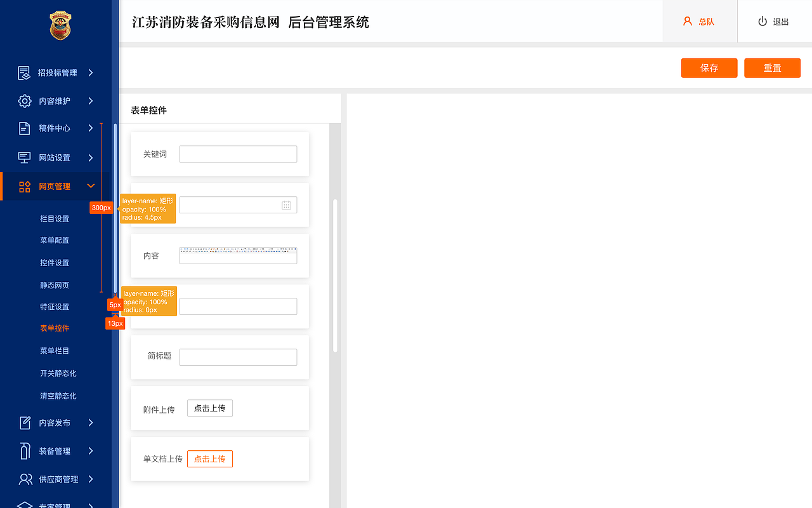Screen dimensions: 812x508
Task: Click the 内容维护 gear icon
Action: tap(24, 101)
